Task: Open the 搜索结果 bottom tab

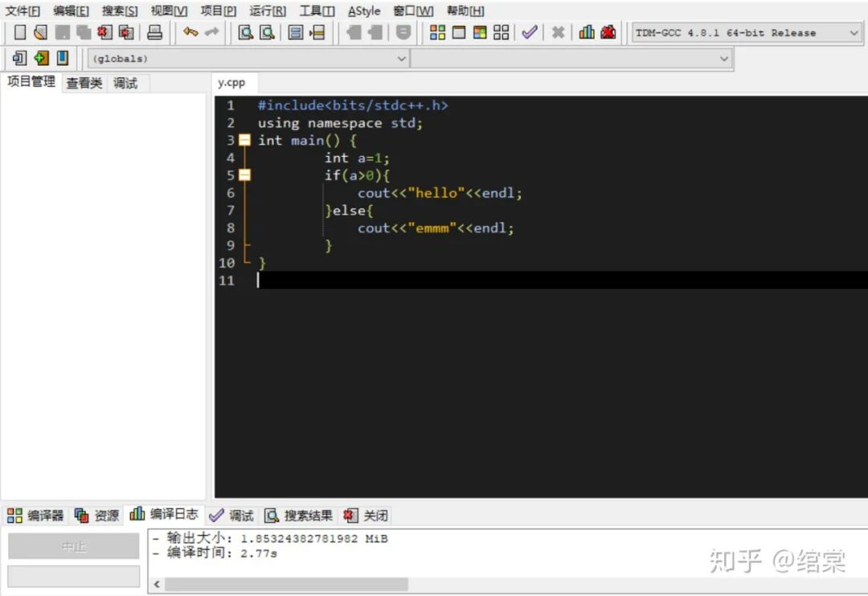Action: (299, 516)
